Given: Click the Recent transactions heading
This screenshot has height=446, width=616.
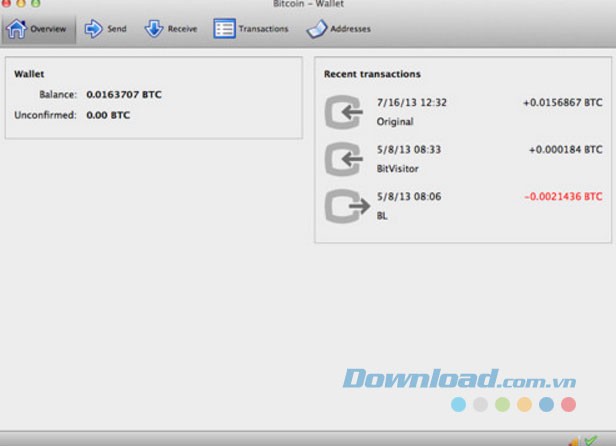Looking at the screenshot, I should 372,74.
